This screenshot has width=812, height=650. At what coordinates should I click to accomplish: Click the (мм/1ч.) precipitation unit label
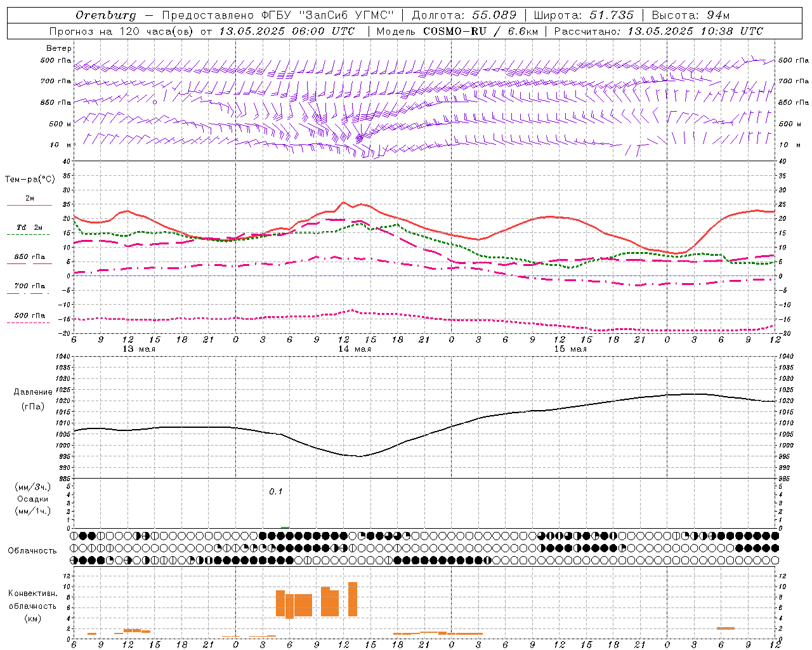32,511
